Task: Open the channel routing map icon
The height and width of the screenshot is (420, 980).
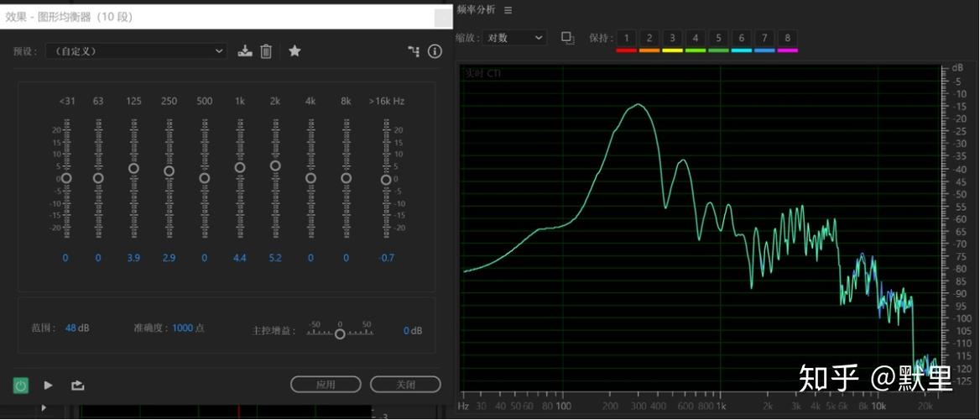Action: (414, 51)
